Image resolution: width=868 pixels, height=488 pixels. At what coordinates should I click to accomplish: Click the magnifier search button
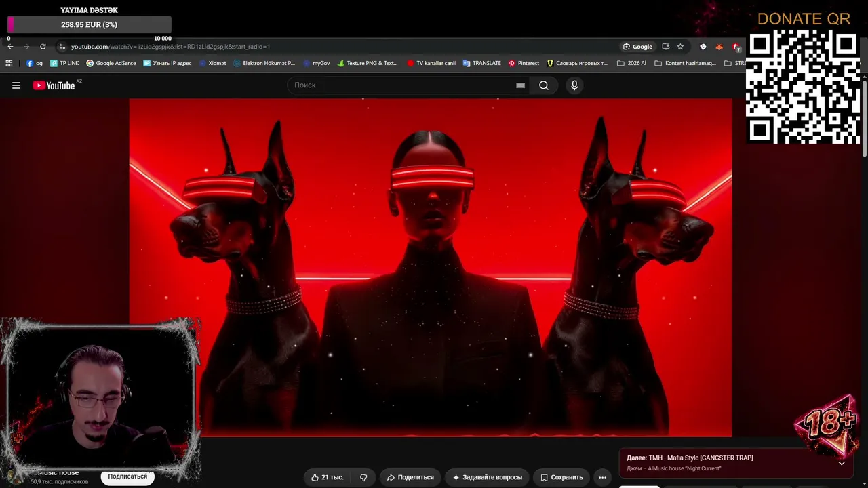click(544, 85)
